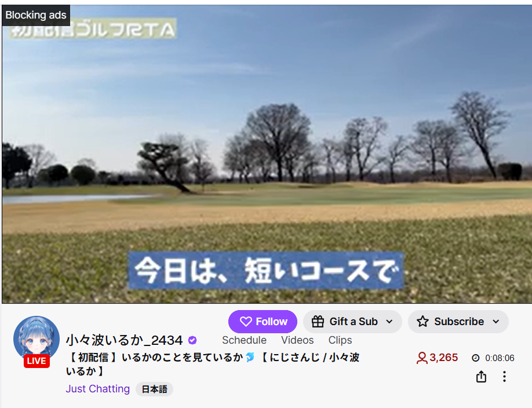Click the stream title 【初配信】いるかのことを見ているか

coord(212,364)
